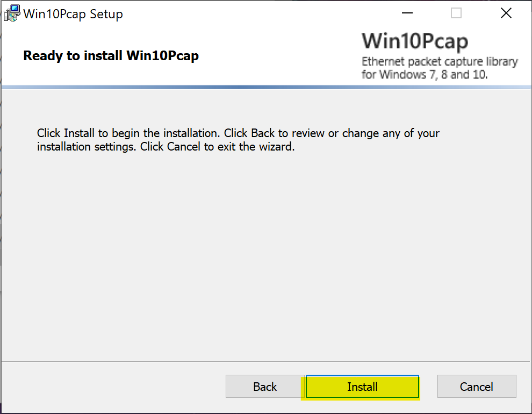Click the 'Click Install to begin' instruction text
Viewport: 532px width, 414px height.
click(238, 140)
